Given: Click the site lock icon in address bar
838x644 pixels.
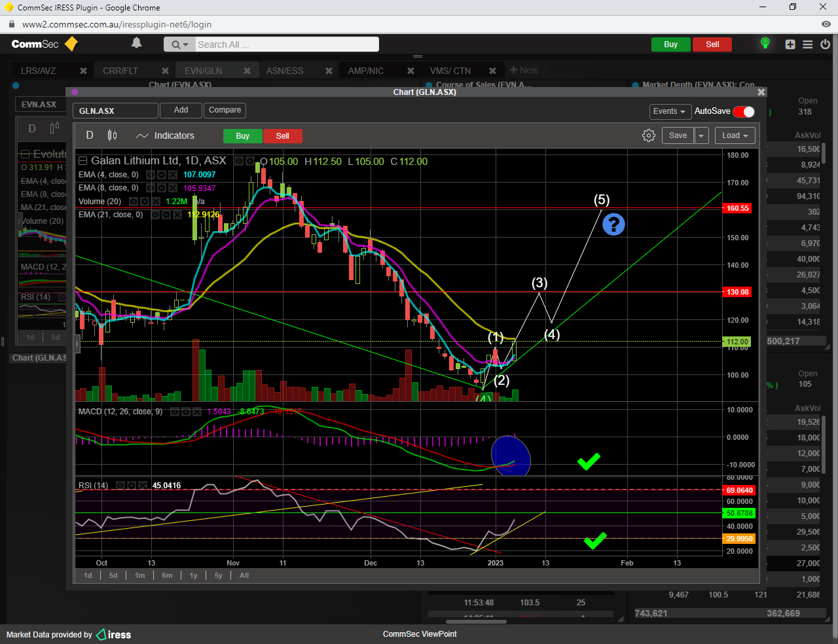Looking at the screenshot, I should (11, 24).
